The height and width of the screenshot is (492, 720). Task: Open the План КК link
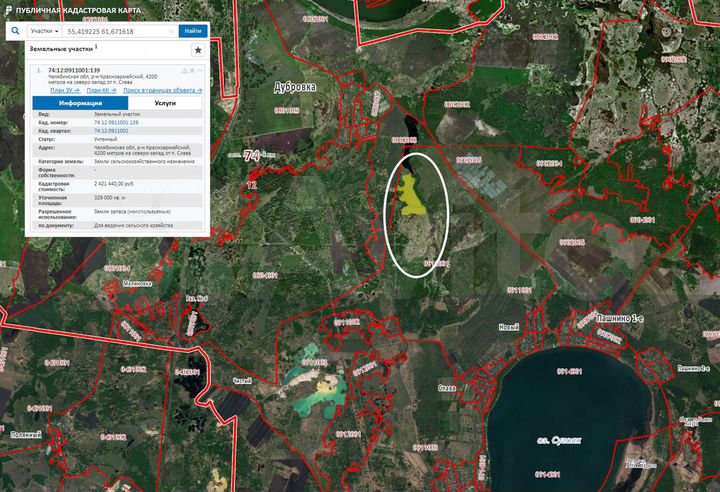[x=103, y=90]
